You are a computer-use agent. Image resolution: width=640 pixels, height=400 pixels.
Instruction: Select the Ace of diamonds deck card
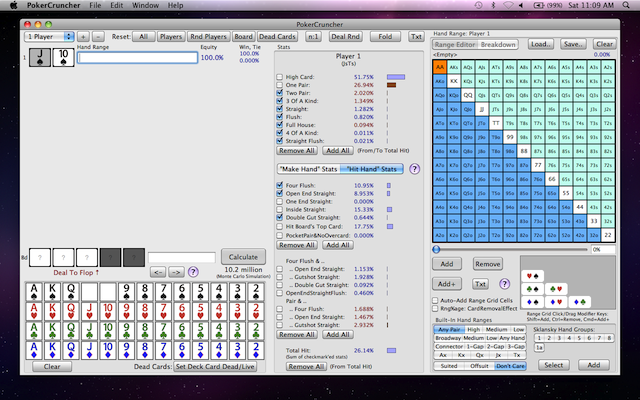34,350
